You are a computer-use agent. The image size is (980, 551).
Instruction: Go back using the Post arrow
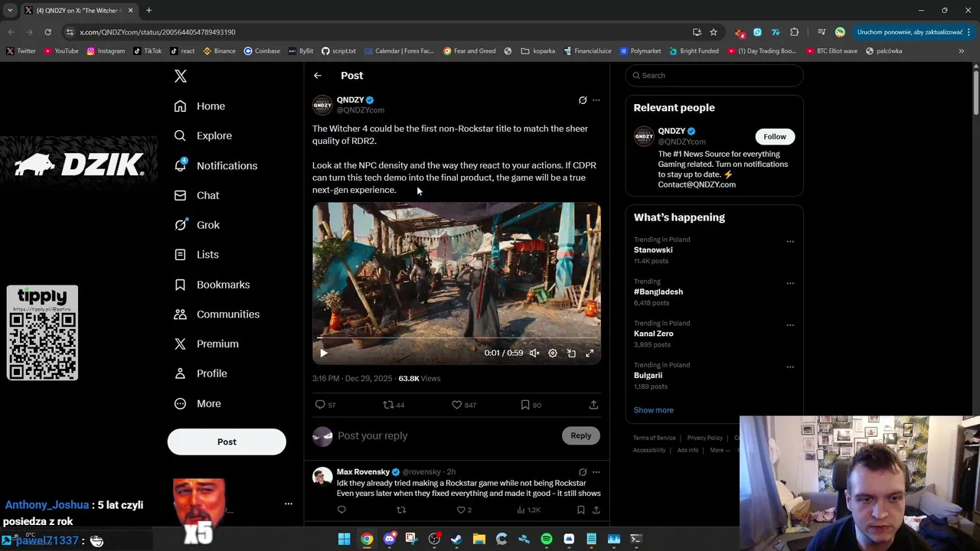318,76
